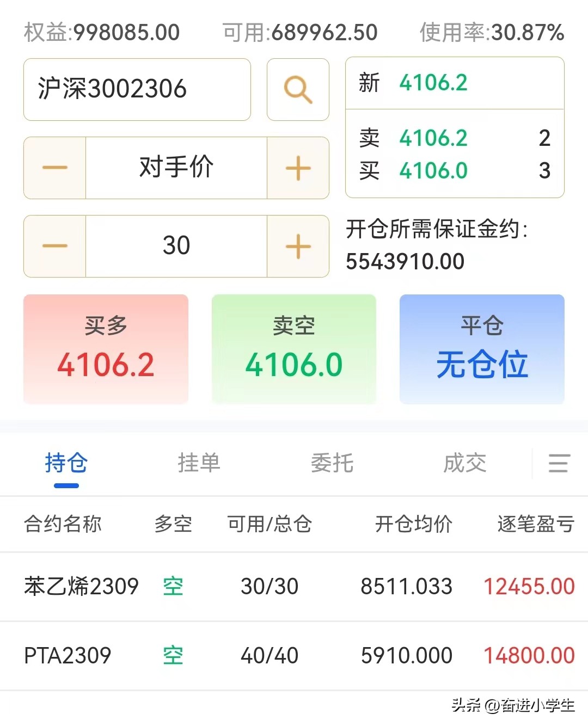Click the contract code input showing 沪深3002306
588x726 pixels.
coord(136,90)
